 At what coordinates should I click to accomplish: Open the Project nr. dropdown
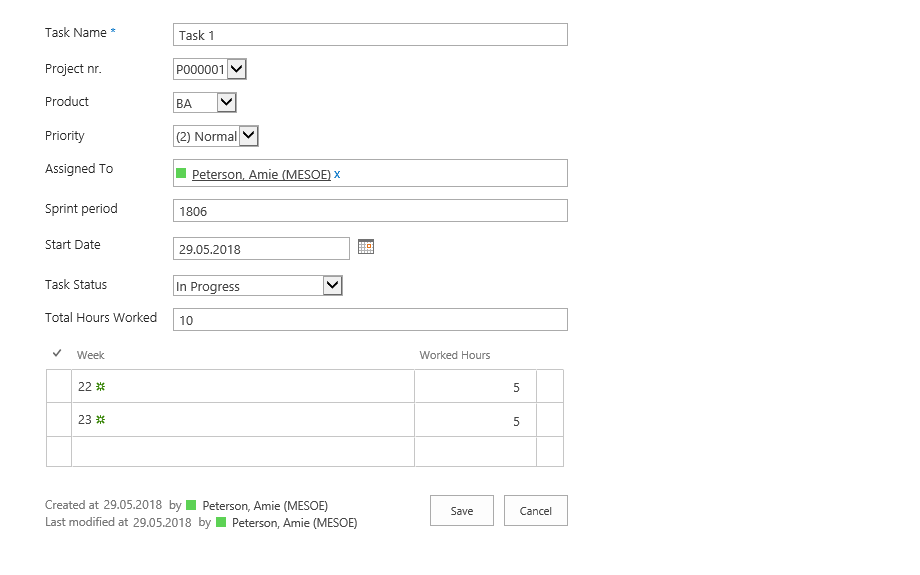coord(236,69)
